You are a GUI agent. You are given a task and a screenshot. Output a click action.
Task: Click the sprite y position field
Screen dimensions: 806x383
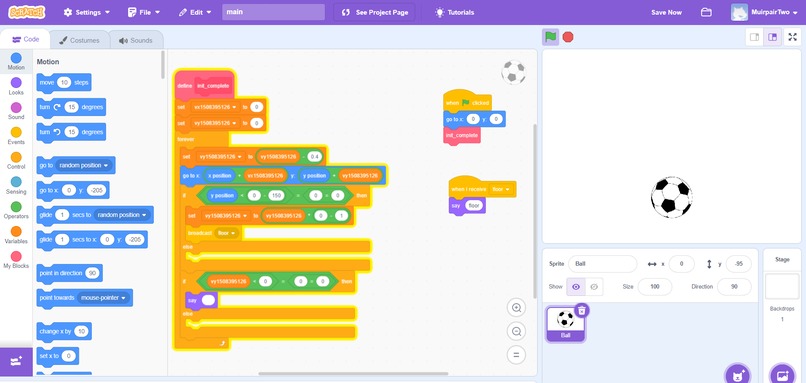pos(738,264)
